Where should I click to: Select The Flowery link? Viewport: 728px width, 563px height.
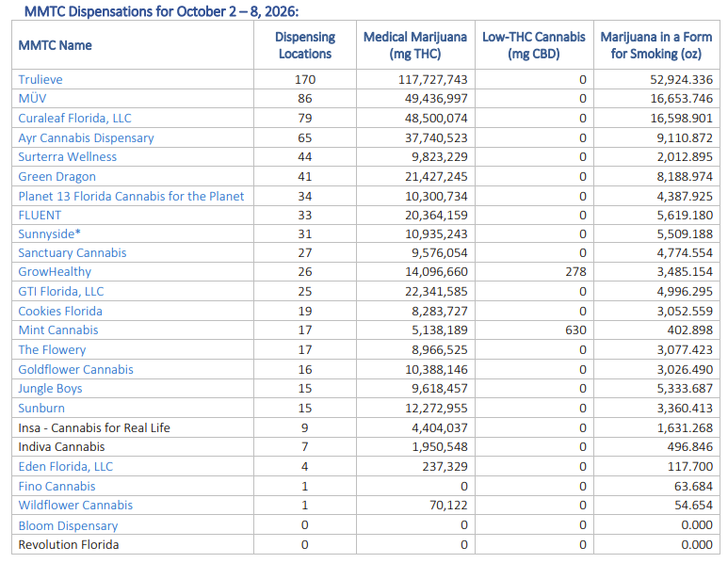52,350
